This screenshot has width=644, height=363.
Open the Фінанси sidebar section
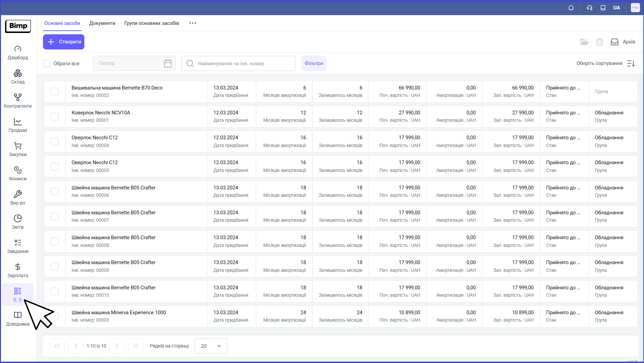[18, 174]
